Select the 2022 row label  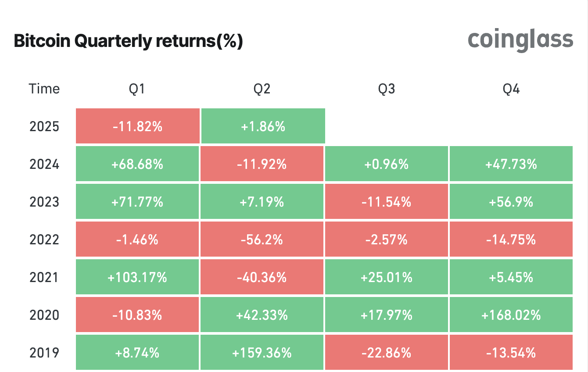tap(44, 240)
